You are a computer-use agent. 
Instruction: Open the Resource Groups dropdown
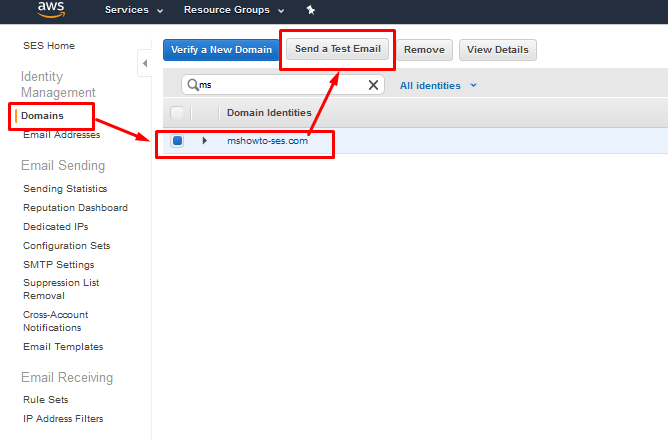click(x=234, y=10)
